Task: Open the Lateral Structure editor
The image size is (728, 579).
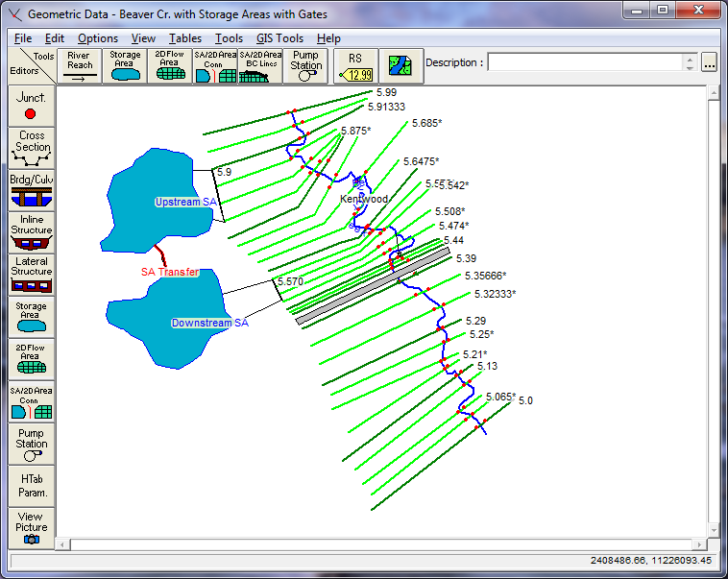Action: pos(31,274)
